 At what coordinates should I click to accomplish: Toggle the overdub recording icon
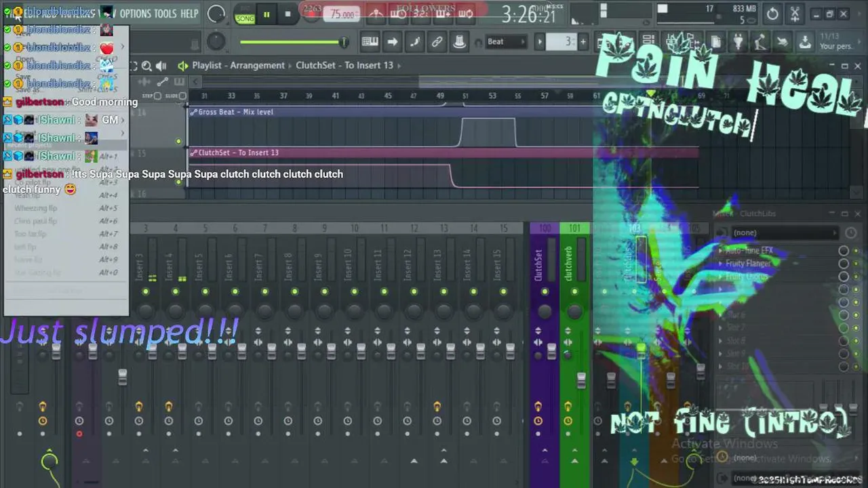point(443,14)
